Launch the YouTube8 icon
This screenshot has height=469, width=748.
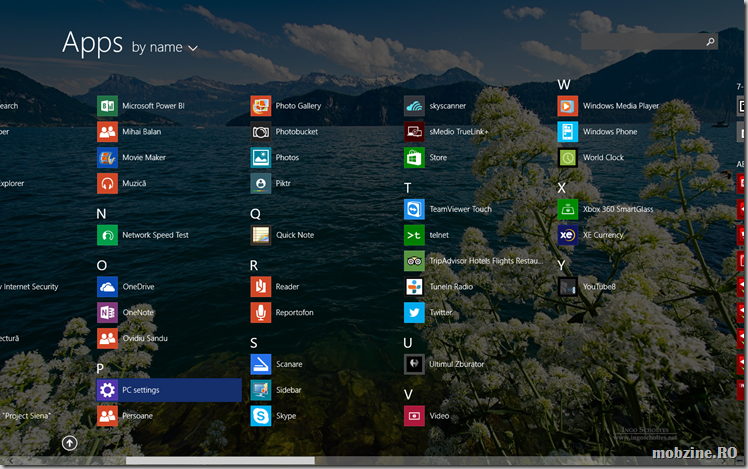pos(568,287)
